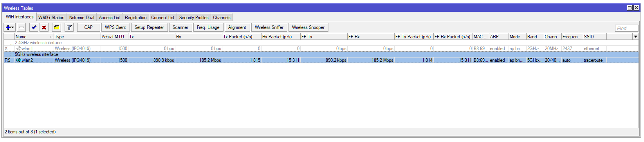Open the Add dropdown arrow
Image resolution: width=644 pixels, height=142 pixels.
[13, 27]
